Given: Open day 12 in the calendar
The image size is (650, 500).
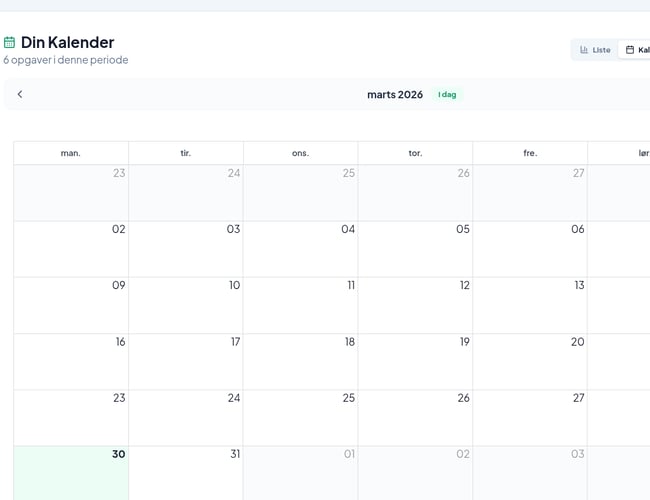Looking at the screenshot, I should [x=415, y=305].
